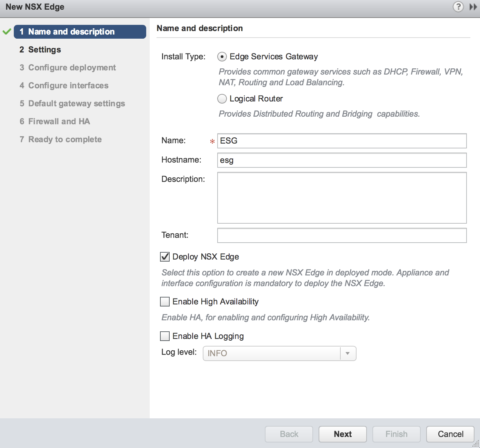
Task: Click the 'Install Type:' label
Action: tap(183, 57)
